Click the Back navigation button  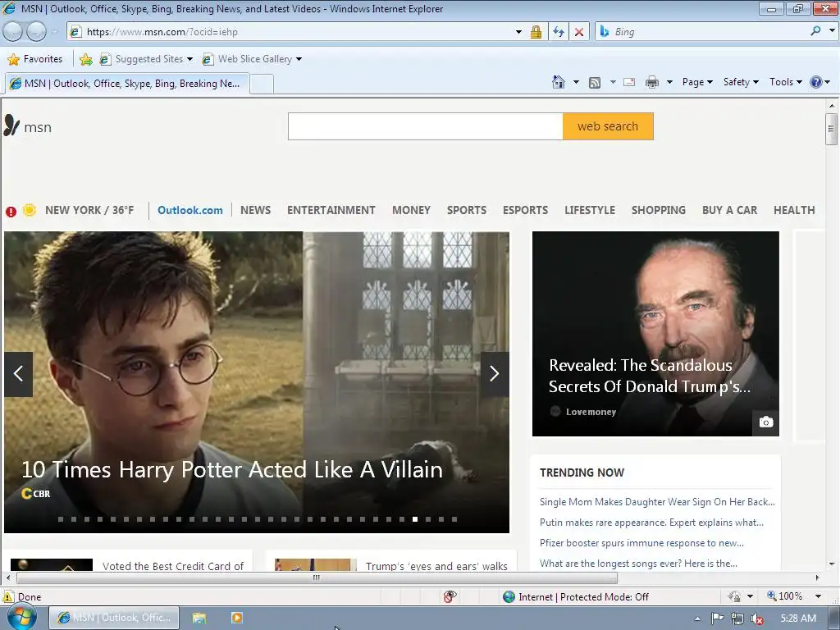click(x=12, y=32)
